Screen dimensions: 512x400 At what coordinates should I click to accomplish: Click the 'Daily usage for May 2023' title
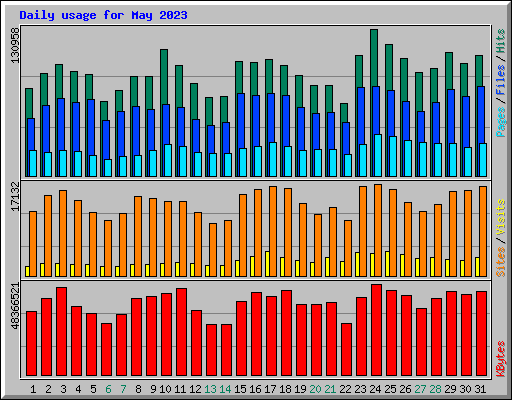[103, 15]
